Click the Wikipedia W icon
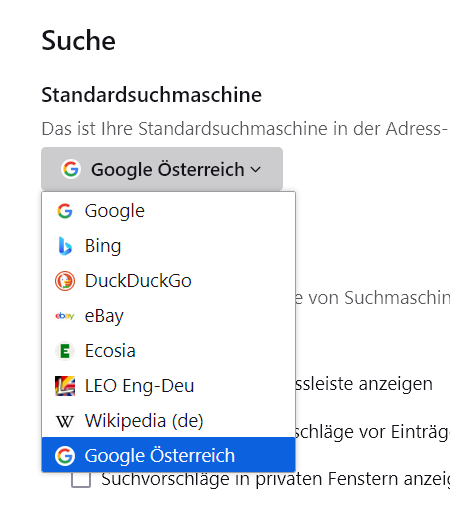Viewport: 450px width, 505px height. (65, 421)
